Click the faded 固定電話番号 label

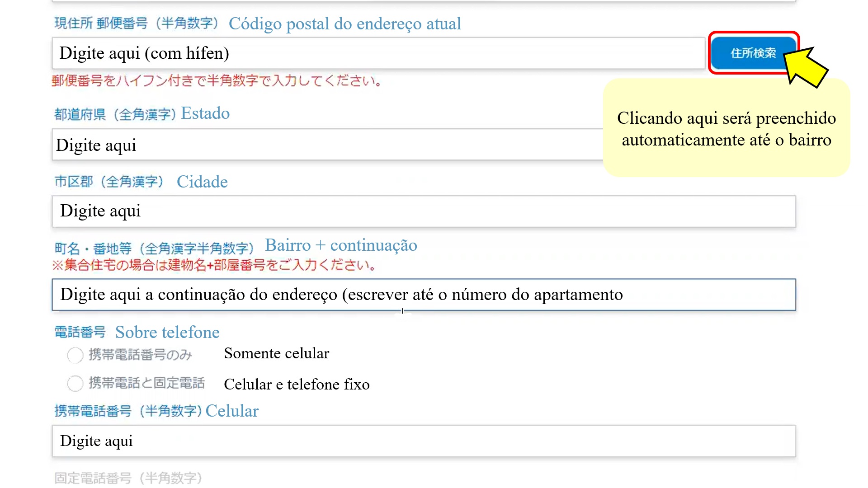(x=128, y=478)
